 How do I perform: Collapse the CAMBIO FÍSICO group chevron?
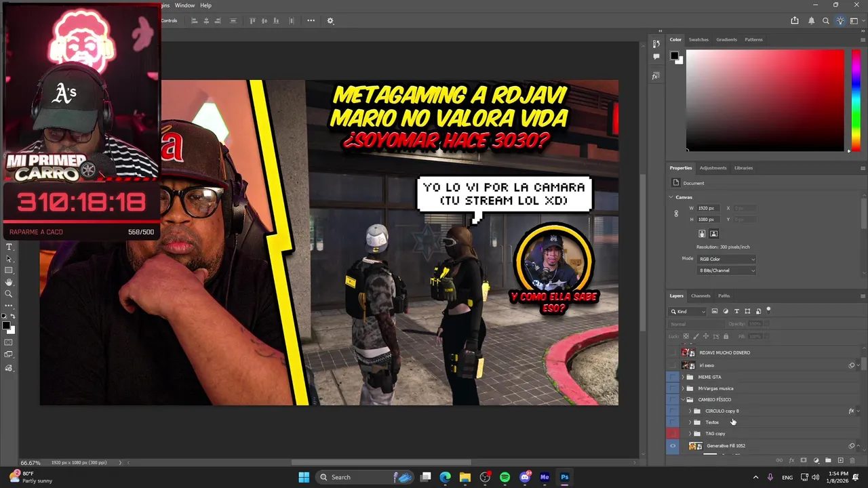click(682, 400)
